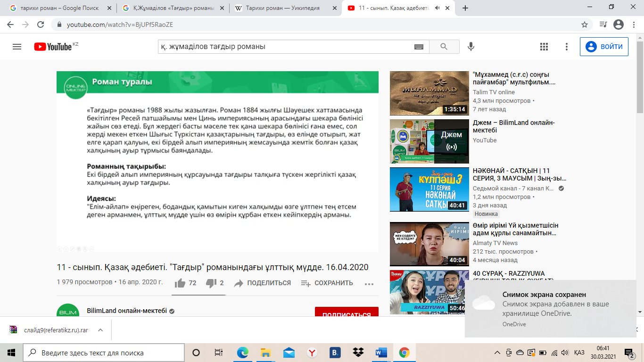This screenshot has height=362, width=644.
Task: Click СОХРАНИТЬ to save the video
Action: point(327,283)
